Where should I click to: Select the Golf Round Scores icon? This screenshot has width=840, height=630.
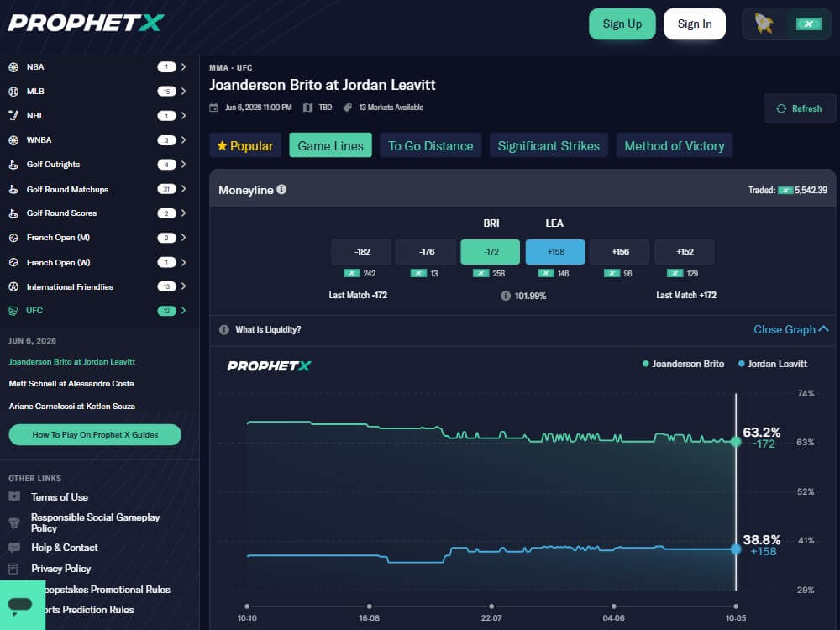pos(13,213)
